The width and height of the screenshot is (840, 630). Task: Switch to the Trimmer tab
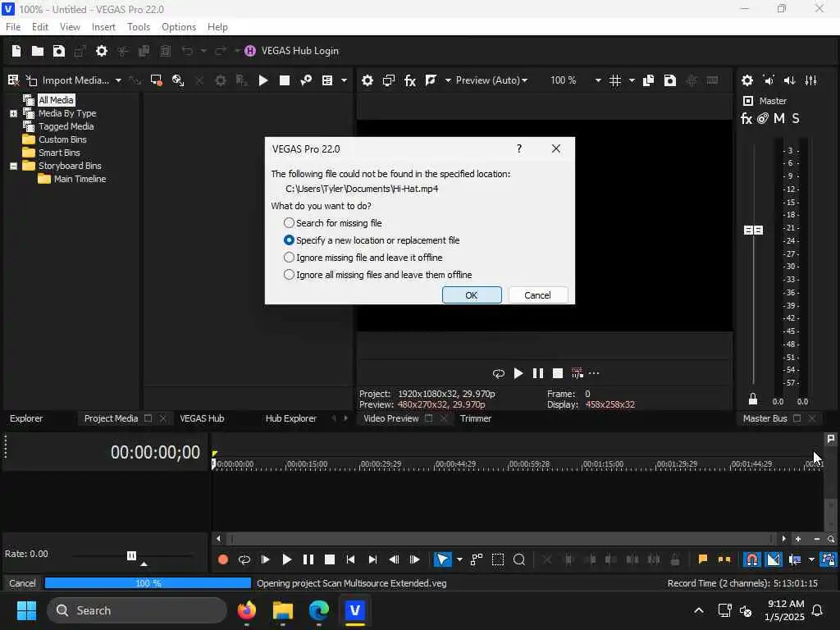[476, 418]
